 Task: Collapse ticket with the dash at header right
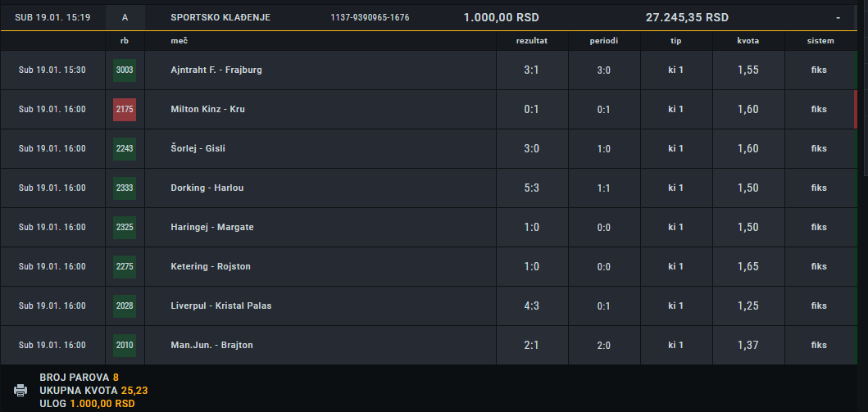(x=838, y=18)
